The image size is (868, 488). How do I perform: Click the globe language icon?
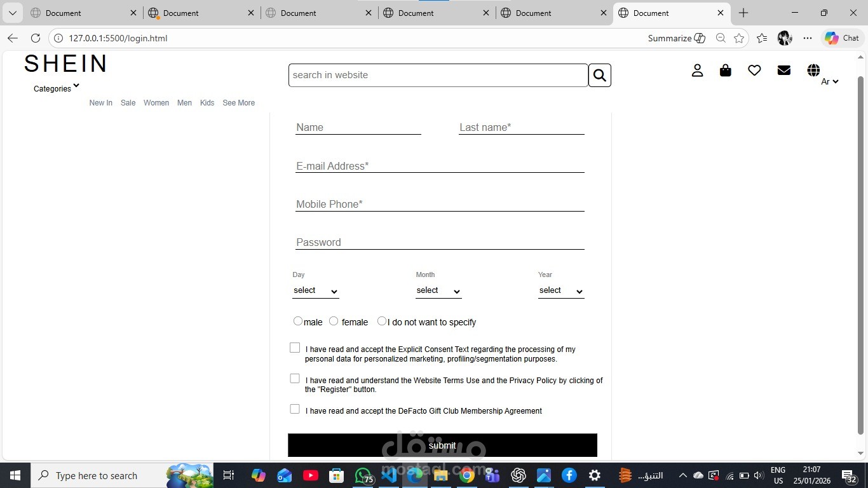pyautogui.click(x=813, y=71)
